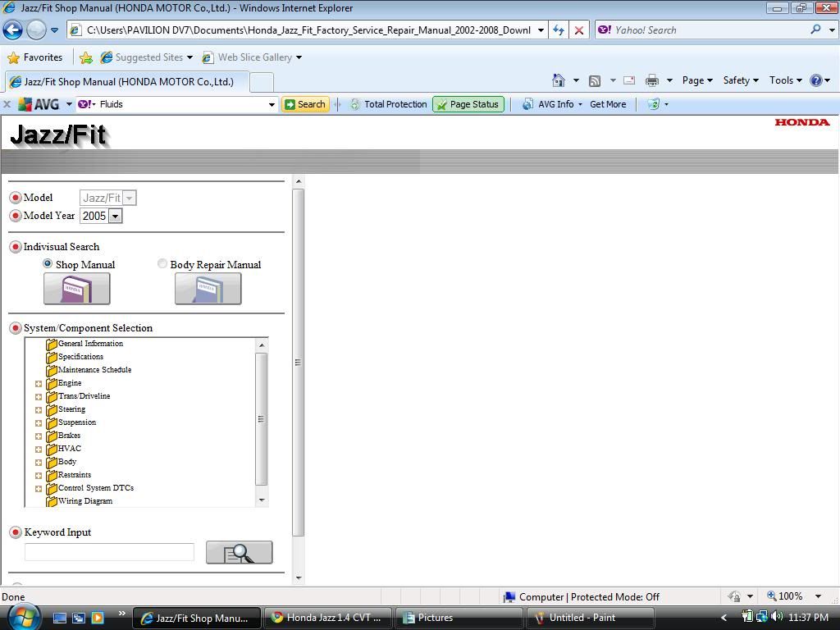This screenshot has width=840, height=630.
Task: Click the blue Help question mark icon
Action: pos(816,80)
